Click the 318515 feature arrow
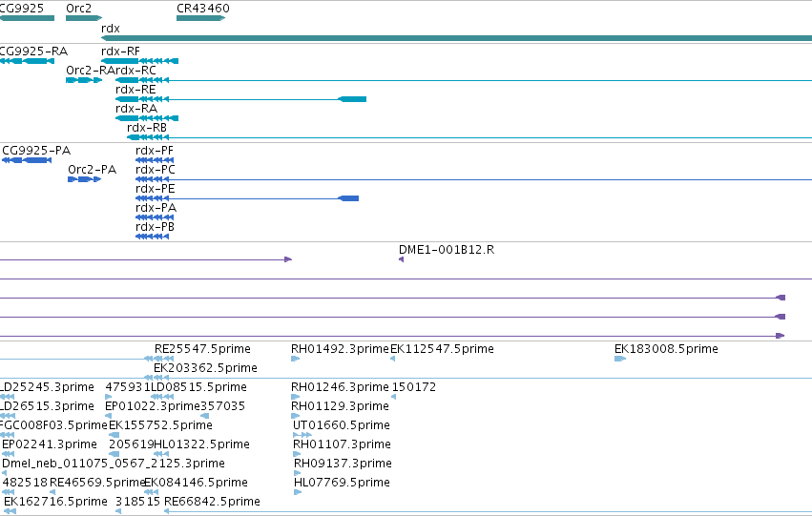 (x=118, y=511)
